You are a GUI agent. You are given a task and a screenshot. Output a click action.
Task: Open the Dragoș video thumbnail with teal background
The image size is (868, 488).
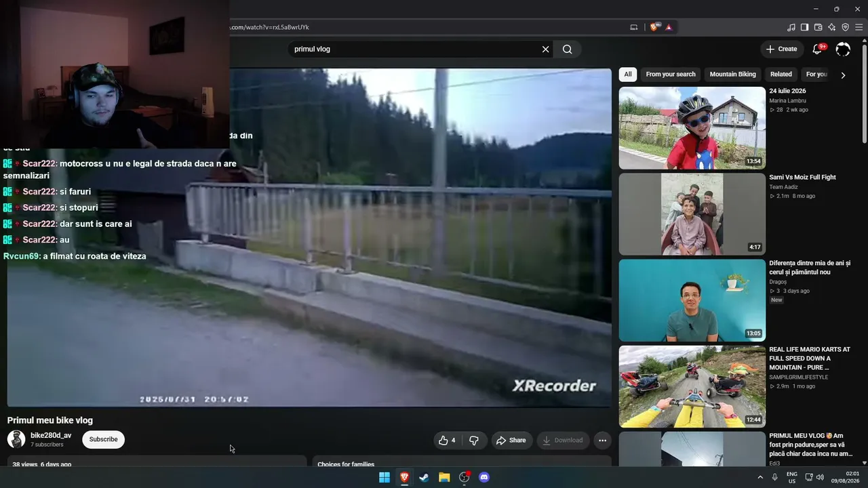pos(692,300)
